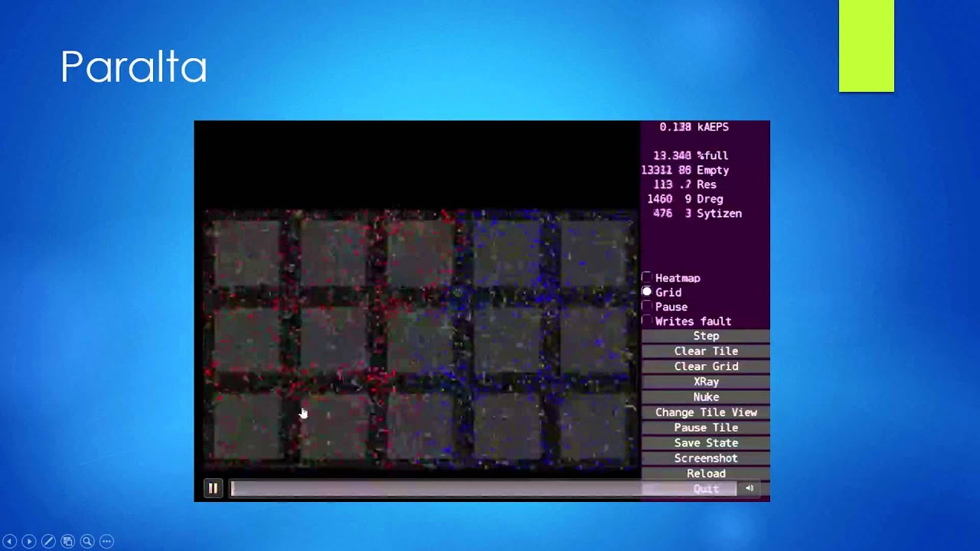Click the Res count line
The width and height of the screenshot is (980, 551).
tap(685, 184)
